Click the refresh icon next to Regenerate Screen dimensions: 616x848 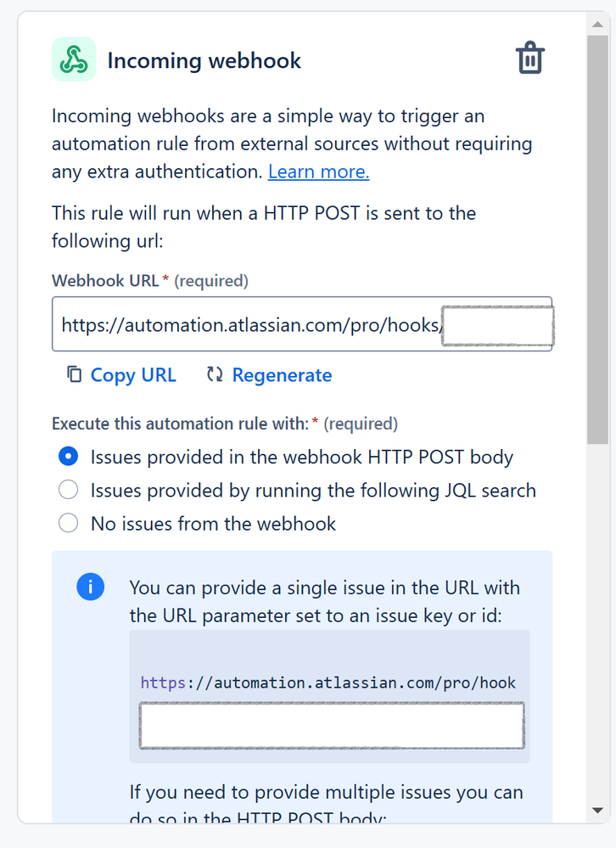pos(215,373)
